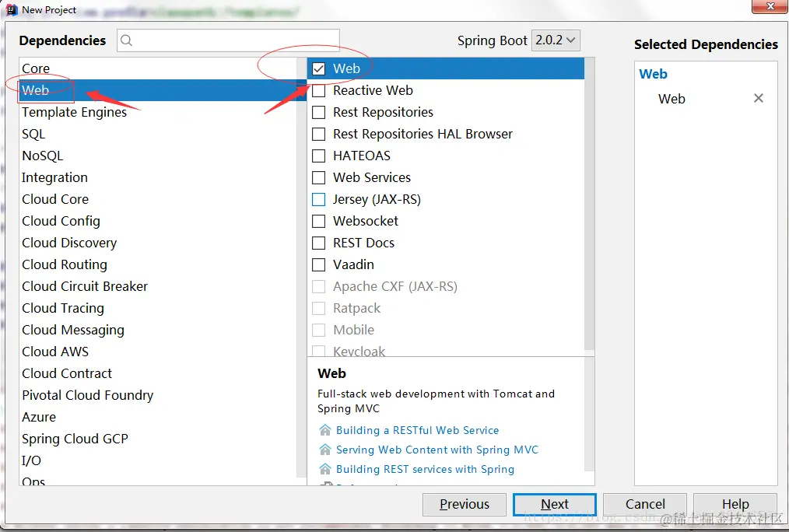The width and height of the screenshot is (789, 532).
Task: Click the home icon beside Building a RESTful Web Service
Action: pos(325,430)
